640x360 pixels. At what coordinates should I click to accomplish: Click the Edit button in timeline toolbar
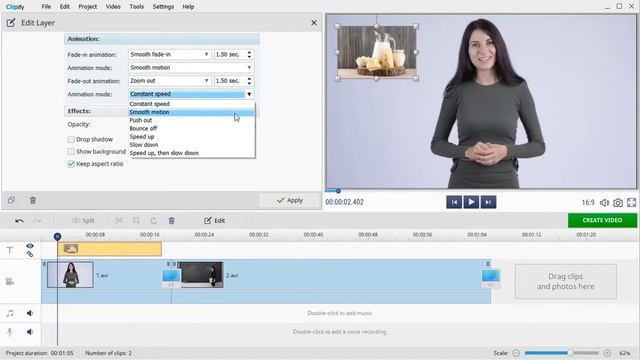pos(215,220)
